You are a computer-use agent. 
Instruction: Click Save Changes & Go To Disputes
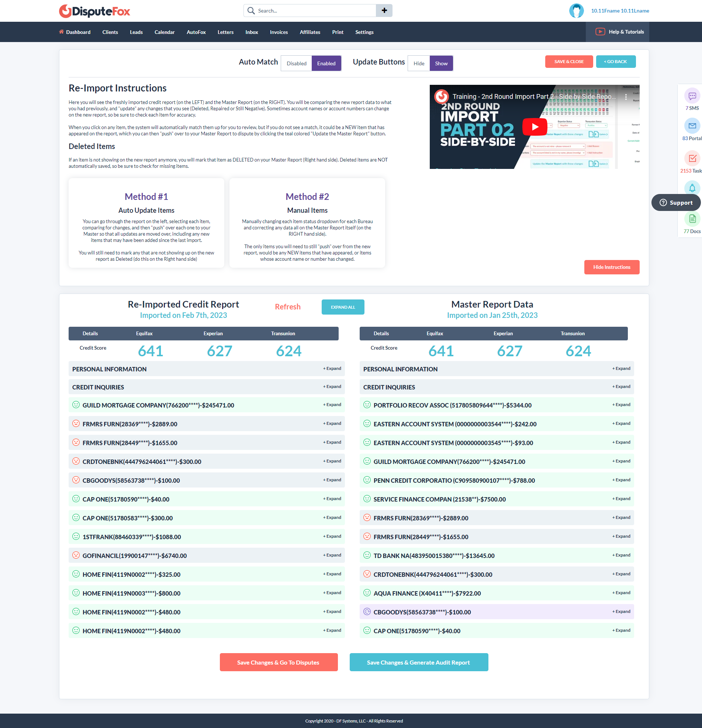tap(279, 662)
